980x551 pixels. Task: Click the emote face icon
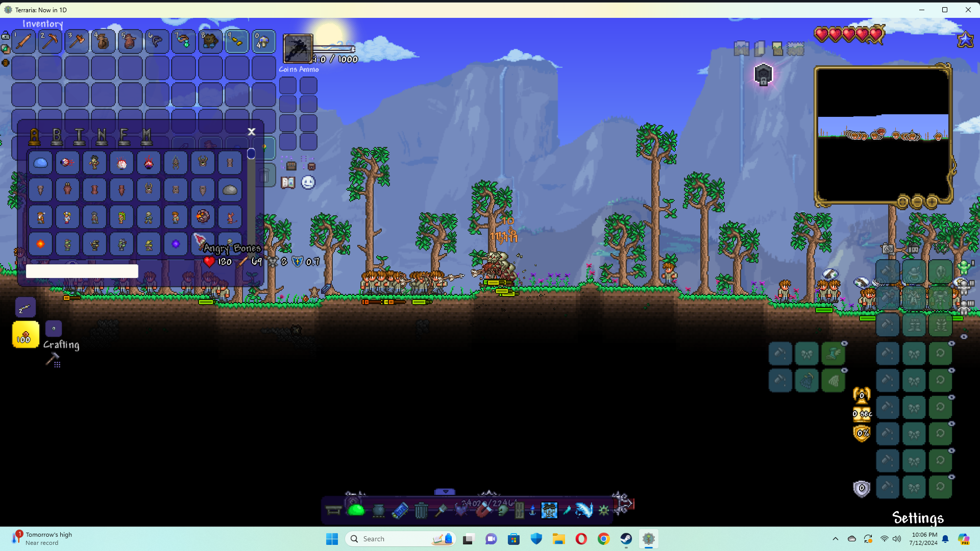point(308,183)
